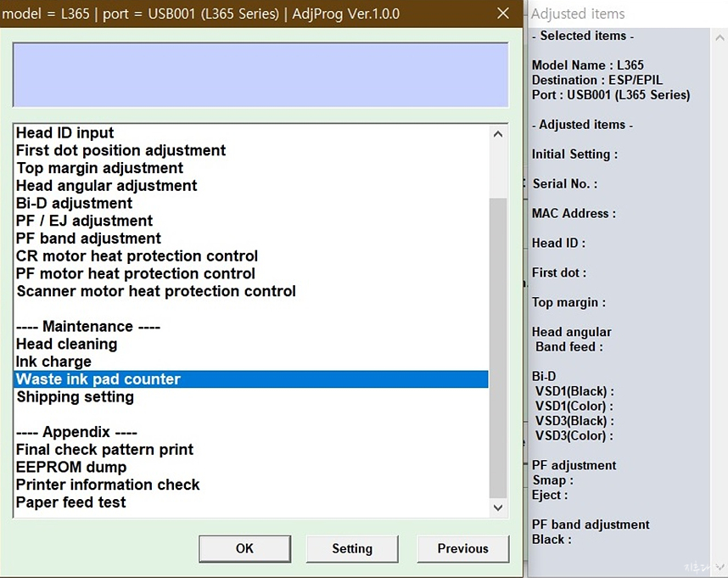Select Waste ink pad counter

(98, 379)
